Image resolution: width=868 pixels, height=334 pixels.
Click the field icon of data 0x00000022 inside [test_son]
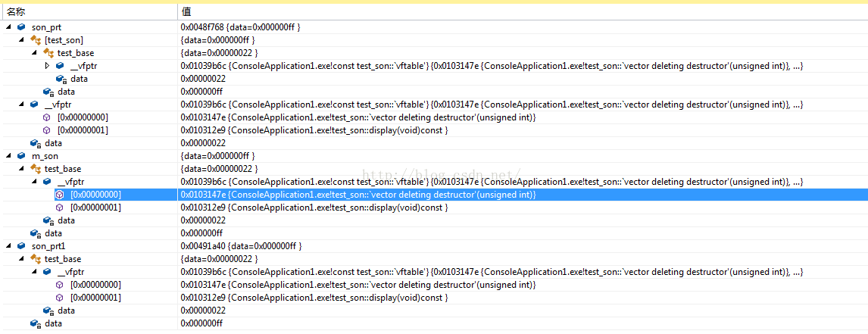coord(61,79)
